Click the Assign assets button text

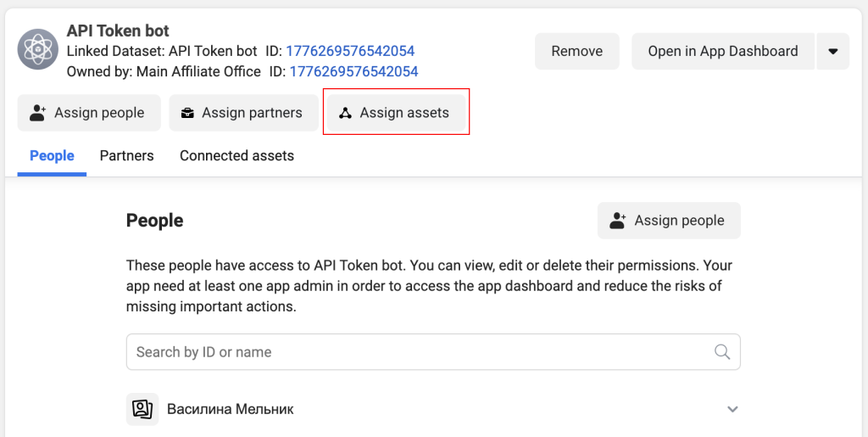404,113
